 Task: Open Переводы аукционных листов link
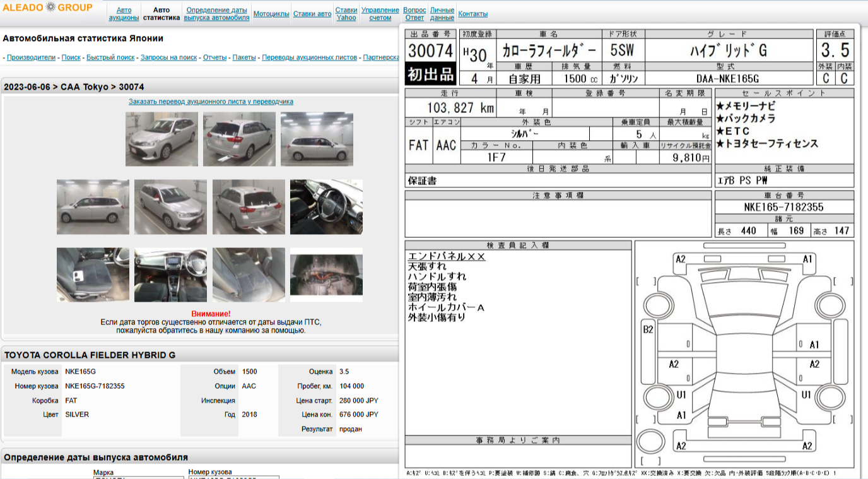pos(309,57)
